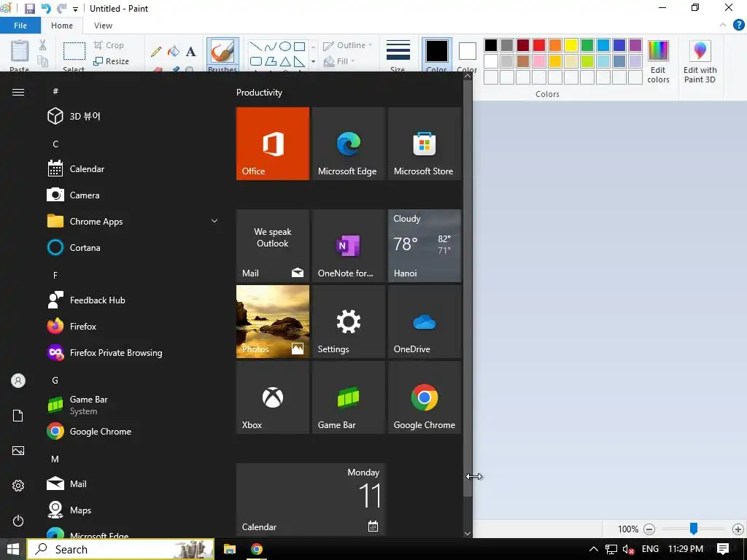This screenshot has height=560, width=747.
Task: Choose the rectangle shape in Shapes gallery
Action: pyautogui.click(x=299, y=47)
